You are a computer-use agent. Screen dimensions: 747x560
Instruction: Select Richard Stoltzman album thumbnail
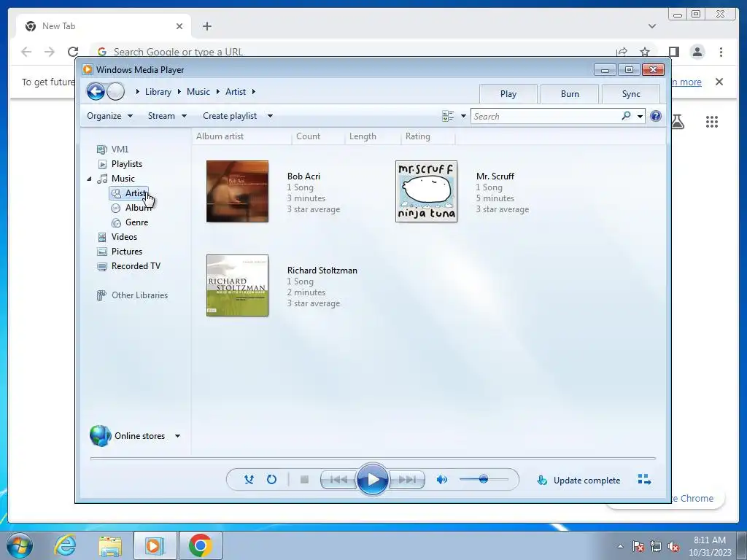click(x=237, y=285)
